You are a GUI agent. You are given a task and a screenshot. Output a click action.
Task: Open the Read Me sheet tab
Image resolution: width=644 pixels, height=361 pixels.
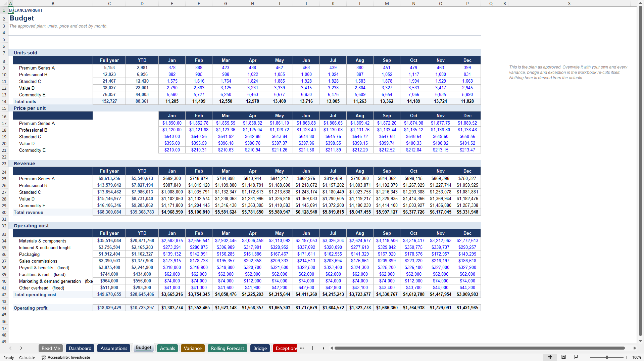51,348
